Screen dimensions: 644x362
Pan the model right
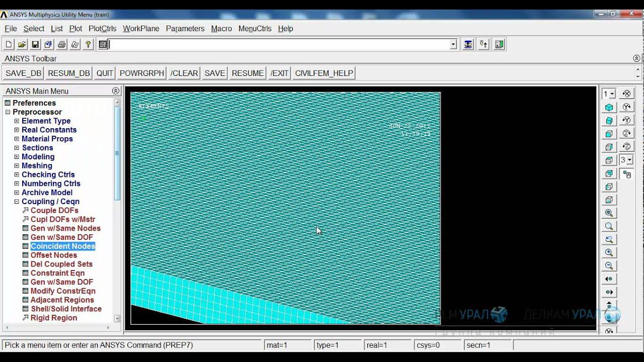tap(609, 292)
